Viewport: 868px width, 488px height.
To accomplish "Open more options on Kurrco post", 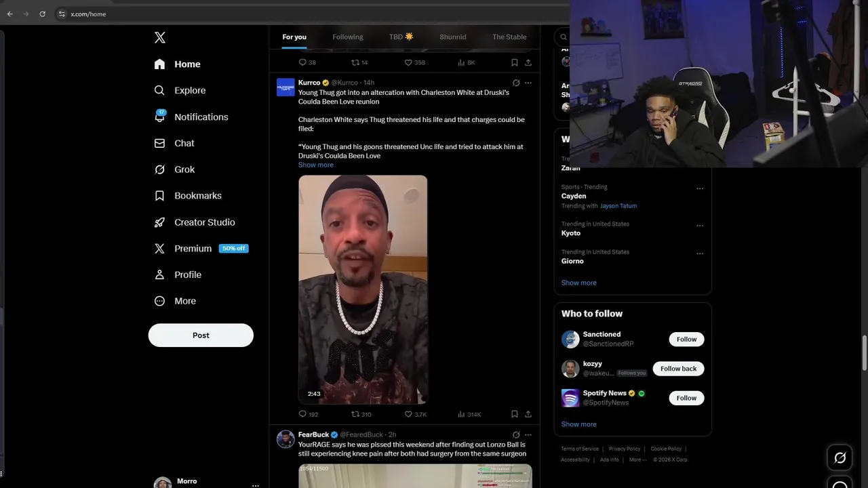I will [528, 83].
